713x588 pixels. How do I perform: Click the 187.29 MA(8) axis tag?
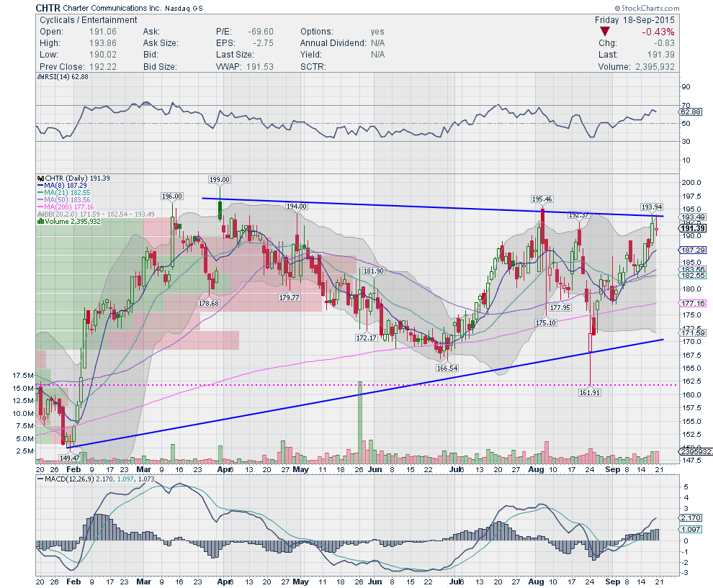click(693, 250)
